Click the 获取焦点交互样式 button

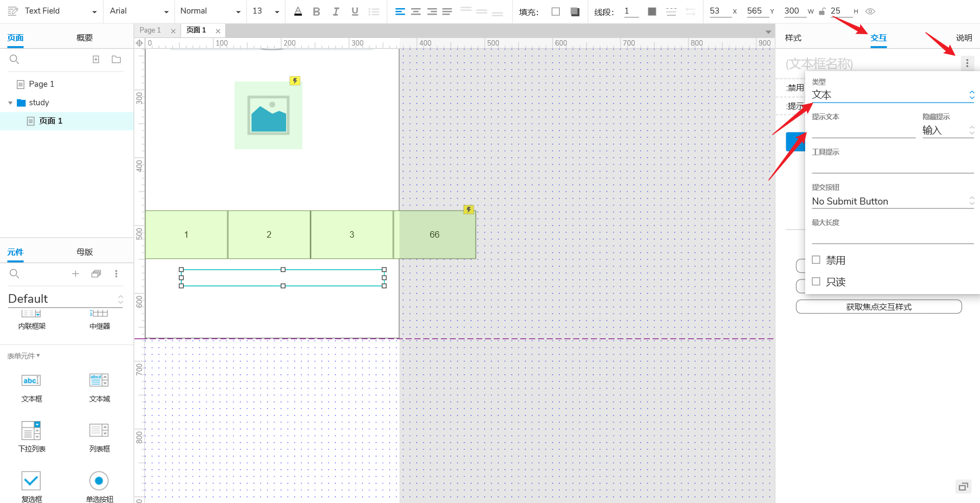(878, 307)
